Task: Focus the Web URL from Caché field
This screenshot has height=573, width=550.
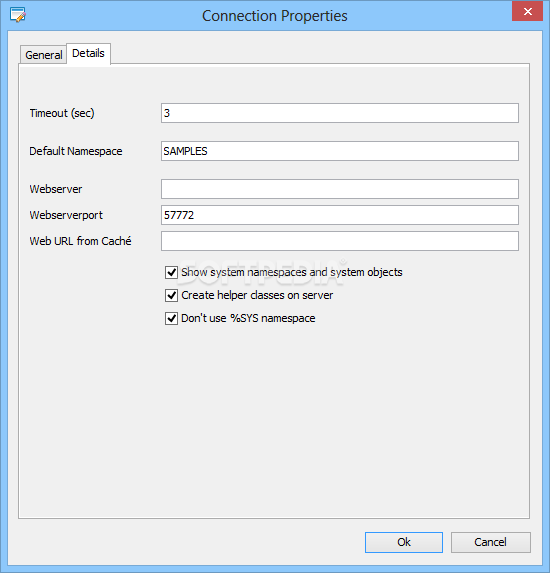Action: 340,241
